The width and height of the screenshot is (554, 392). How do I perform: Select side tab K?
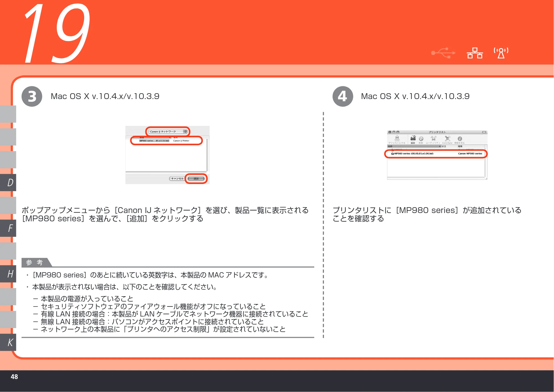pyautogui.click(x=8, y=342)
